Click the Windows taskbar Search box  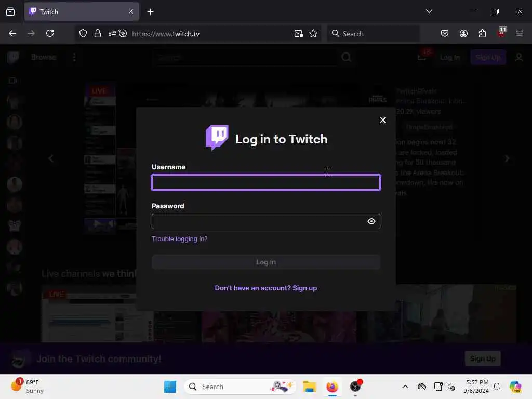pyautogui.click(x=240, y=387)
